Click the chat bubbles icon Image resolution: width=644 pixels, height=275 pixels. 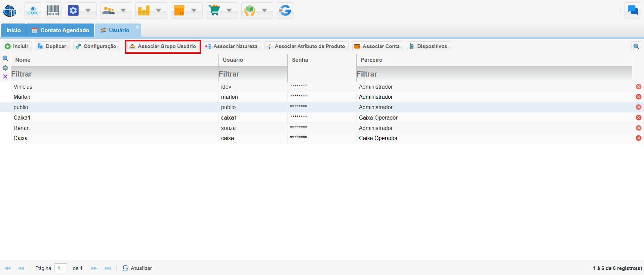click(x=633, y=10)
